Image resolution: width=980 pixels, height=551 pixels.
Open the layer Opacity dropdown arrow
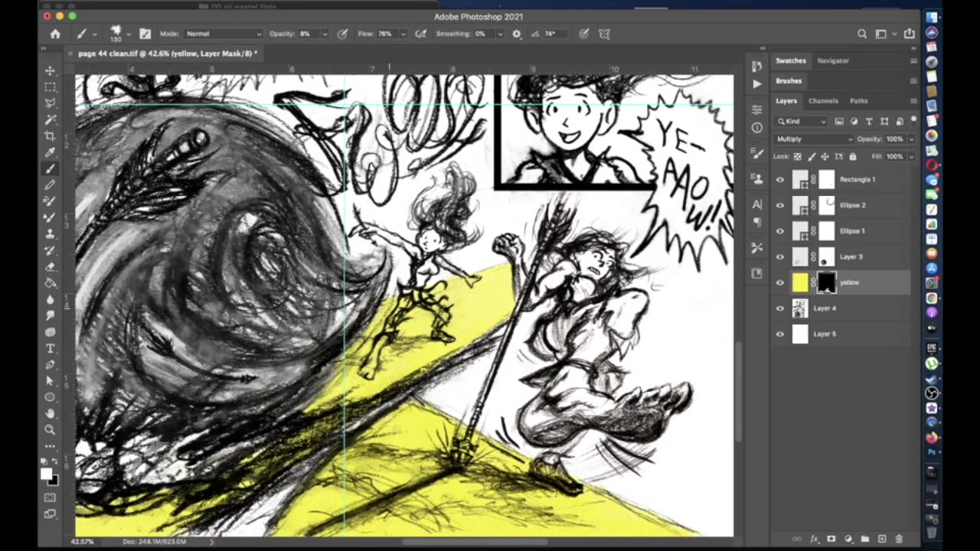(910, 139)
